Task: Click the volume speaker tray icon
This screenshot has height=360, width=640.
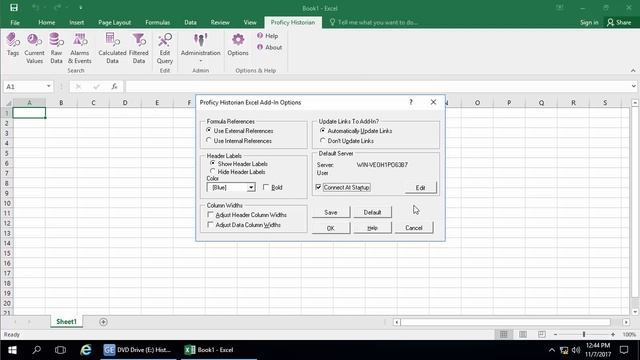Action: click(576, 350)
